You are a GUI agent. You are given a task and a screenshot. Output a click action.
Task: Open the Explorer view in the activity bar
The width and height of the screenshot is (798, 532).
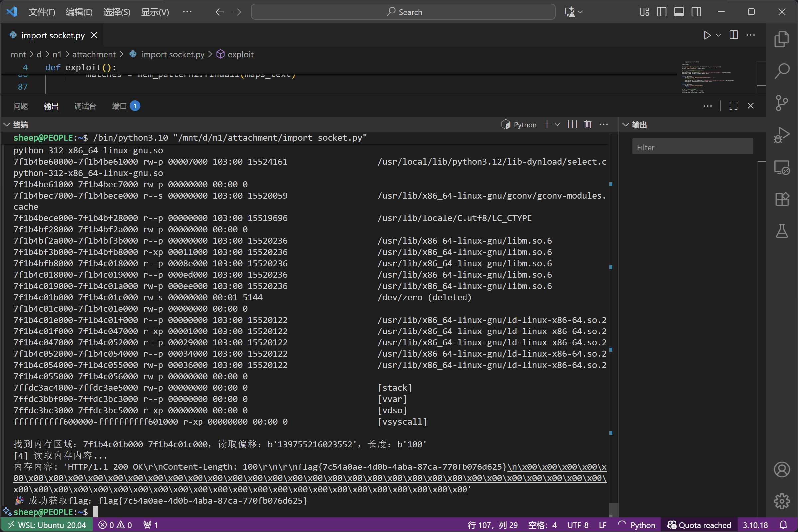coord(782,39)
